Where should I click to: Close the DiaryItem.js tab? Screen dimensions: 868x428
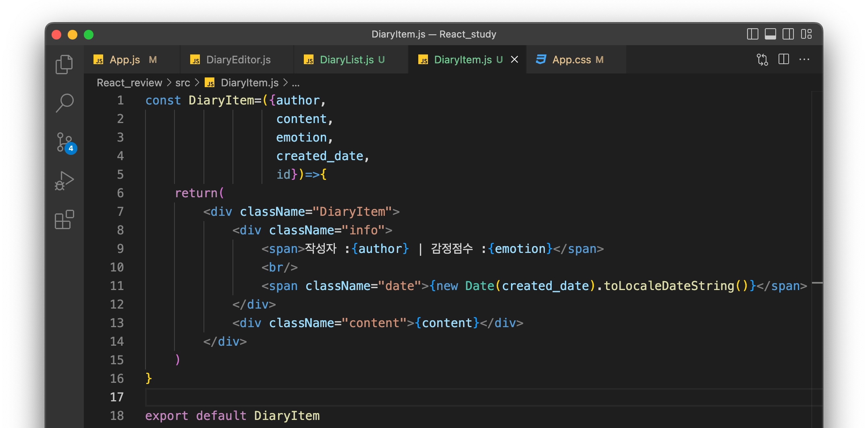(515, 60)
